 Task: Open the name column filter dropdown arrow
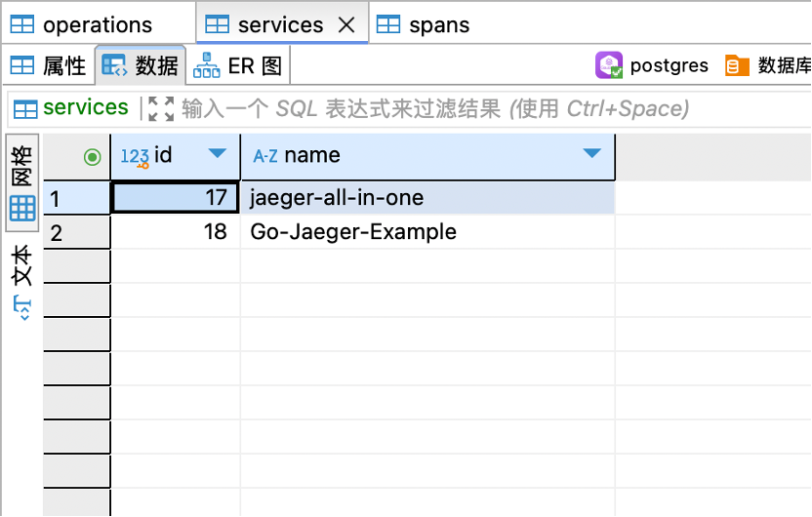(x=591, y=154)
